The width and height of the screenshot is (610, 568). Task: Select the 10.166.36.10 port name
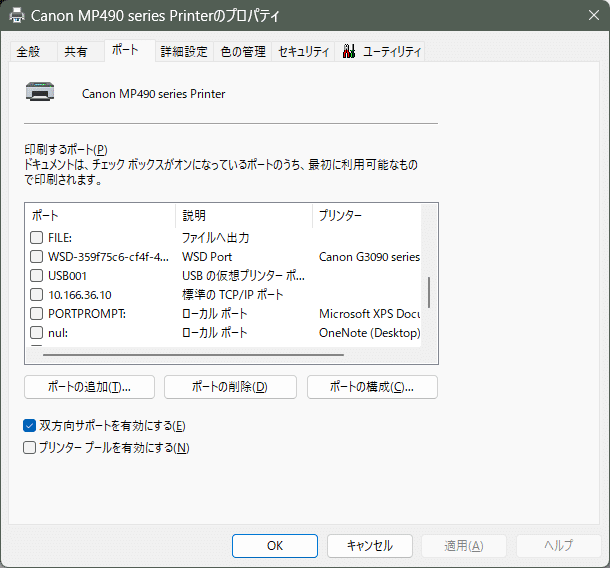pyautogui.click(x=80, y=295)
